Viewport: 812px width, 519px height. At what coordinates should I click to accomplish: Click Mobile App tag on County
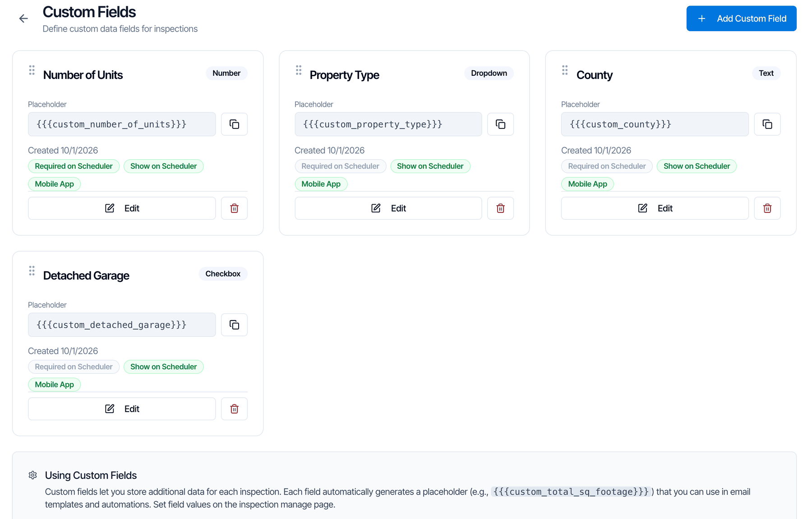587,184
